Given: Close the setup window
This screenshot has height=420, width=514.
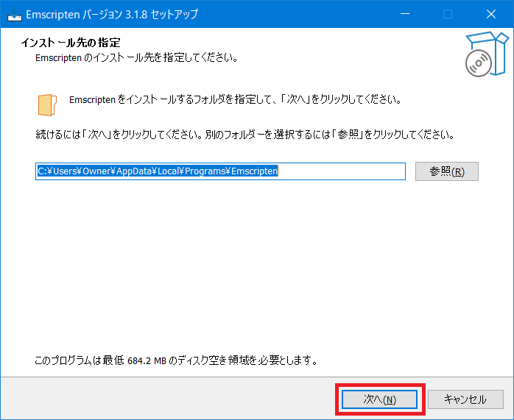Looking at the screenshot, I should (x=490, y=14).
